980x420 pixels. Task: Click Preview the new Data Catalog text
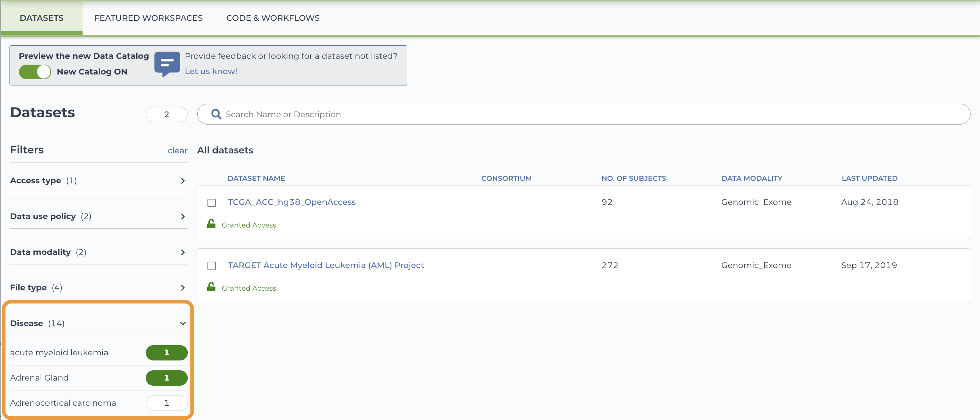pyautogui.click(x=84, y=56)
